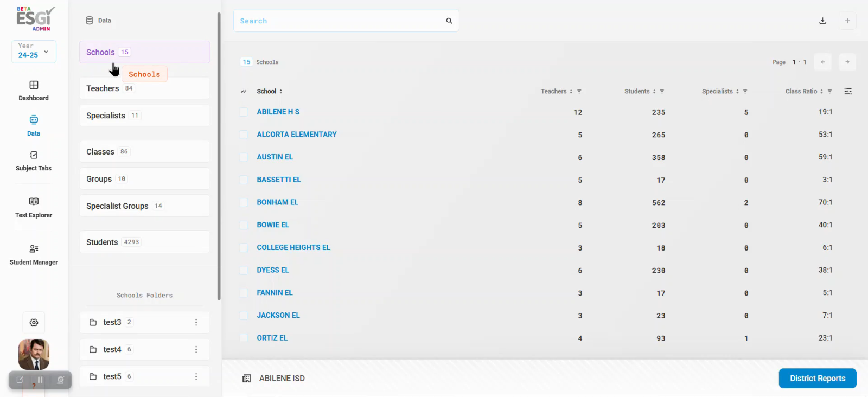Tick the checkbox for ORTIZ EL
Image resolution: width=868 pixels, height=397 pixels.
click(244, 338)
